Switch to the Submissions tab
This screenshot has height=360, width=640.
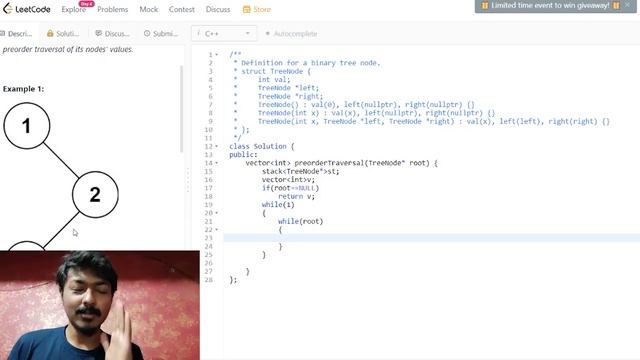161,34
